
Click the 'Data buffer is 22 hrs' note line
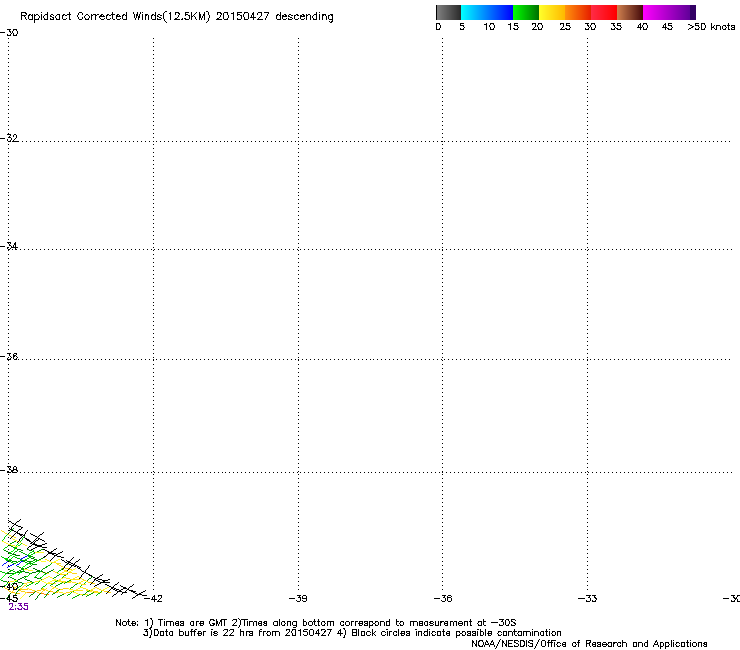[x=352, y=633]
